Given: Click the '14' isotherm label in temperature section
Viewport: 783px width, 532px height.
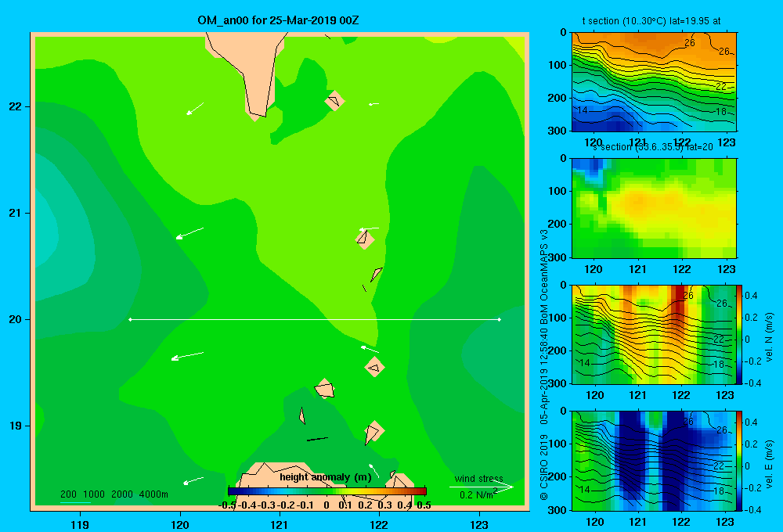Looking at the screenshot, I should (583, 110).
